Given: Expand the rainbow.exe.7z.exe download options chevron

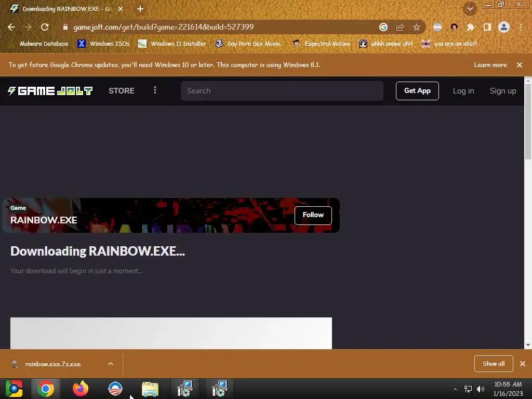Looking at the screenshot, I should tap(111, 364).
